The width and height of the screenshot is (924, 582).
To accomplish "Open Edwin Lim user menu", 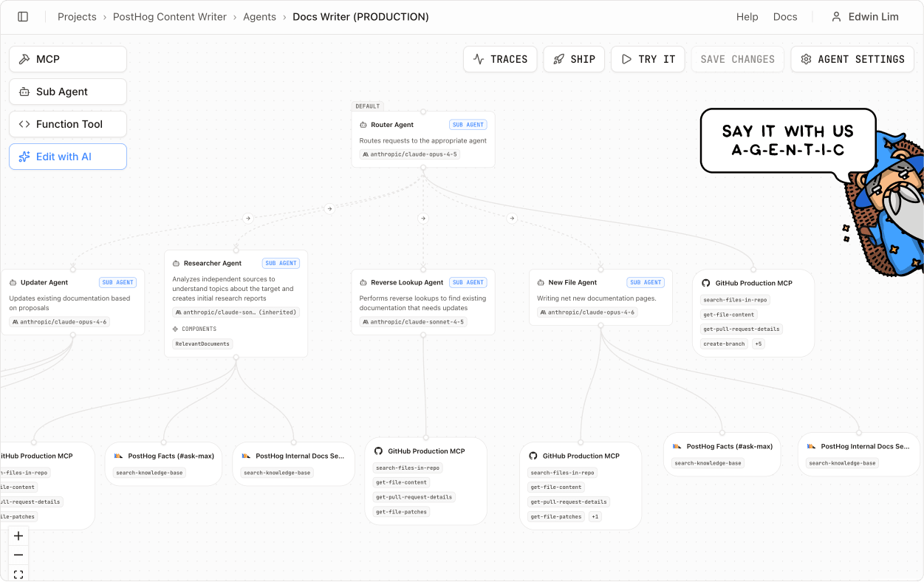I will (x=865, y=16).
